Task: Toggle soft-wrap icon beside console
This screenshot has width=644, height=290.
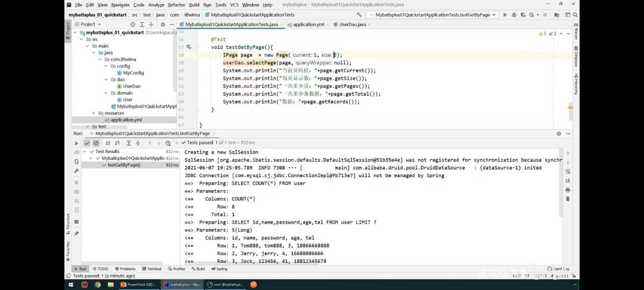Action: (x=568, y=171)
